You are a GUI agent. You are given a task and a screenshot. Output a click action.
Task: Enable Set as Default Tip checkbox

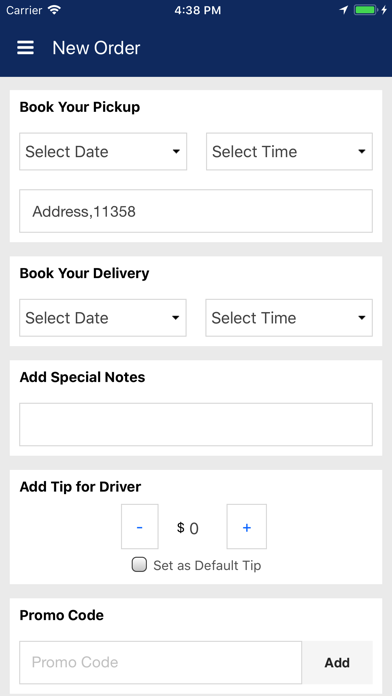[139, 565]
